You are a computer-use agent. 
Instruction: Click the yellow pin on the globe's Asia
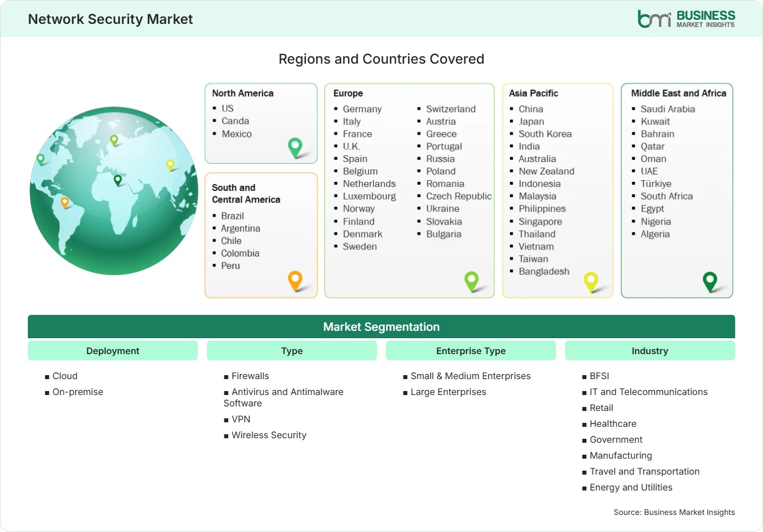[170, 165]
